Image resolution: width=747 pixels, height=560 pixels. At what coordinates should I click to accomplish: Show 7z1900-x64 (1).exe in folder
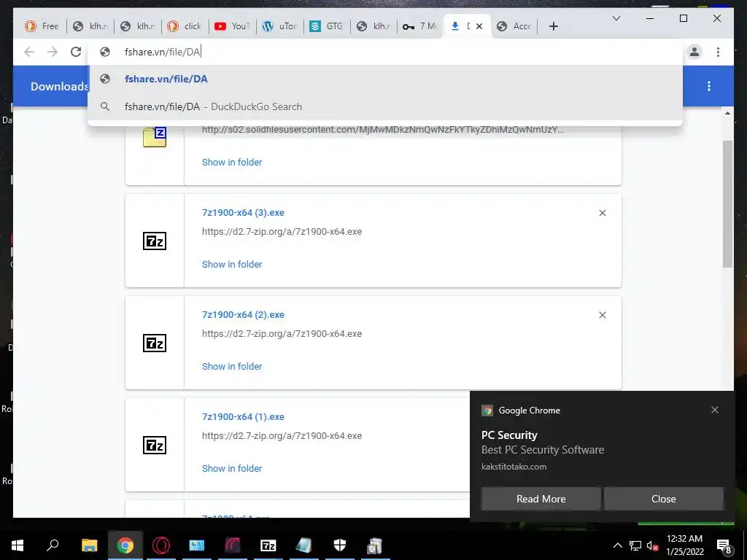click(x=232, y=468)
